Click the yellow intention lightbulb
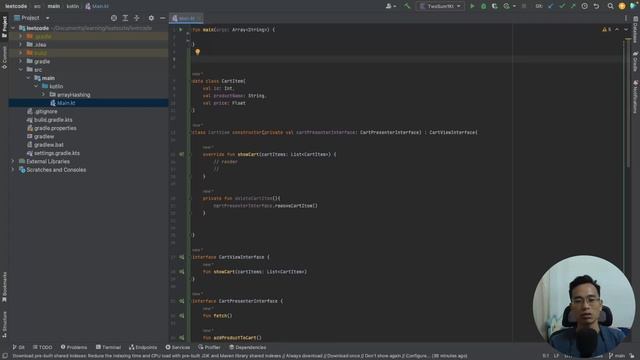The width and height of the screenshot is (640, 360). point(198,52)
